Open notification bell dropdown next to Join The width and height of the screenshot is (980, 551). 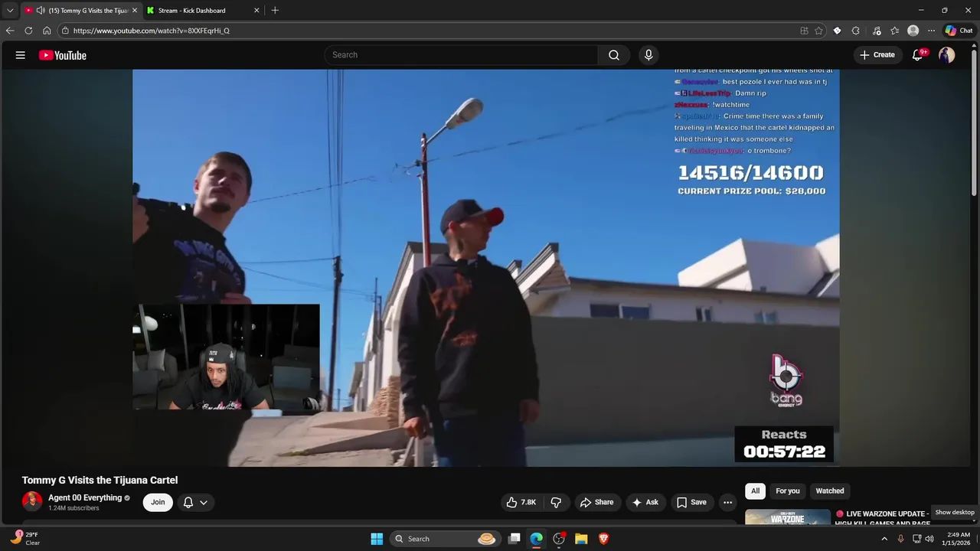195,502
